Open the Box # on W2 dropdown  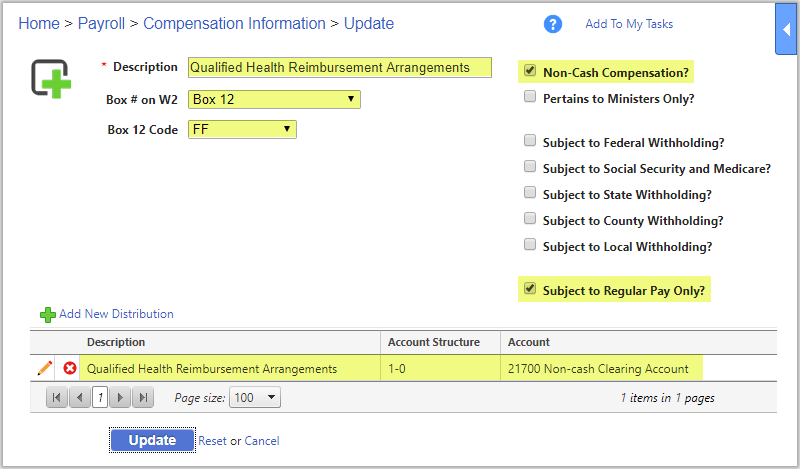(274, 99)
